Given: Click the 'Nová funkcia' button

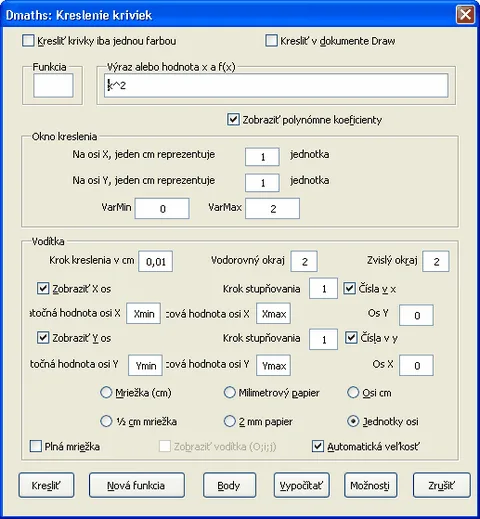Looking at the screenshot, I should (137, 485).
